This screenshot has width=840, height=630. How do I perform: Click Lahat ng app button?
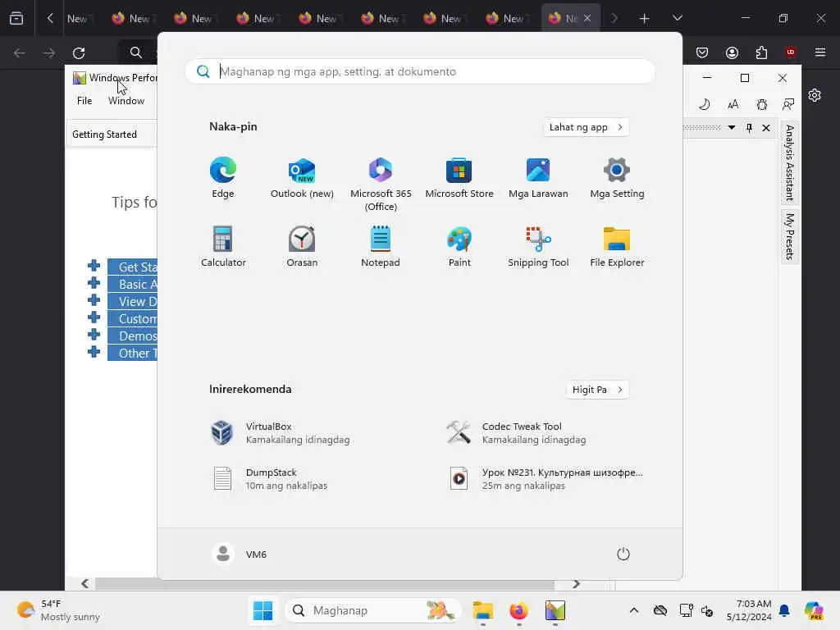pyautogui.click(x=586, y=127)
